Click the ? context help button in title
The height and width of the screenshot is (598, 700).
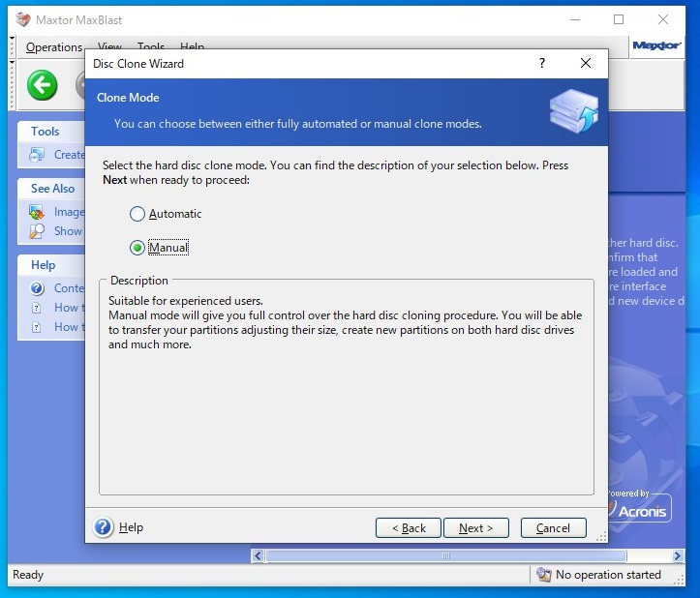click(x=542, y=63)
